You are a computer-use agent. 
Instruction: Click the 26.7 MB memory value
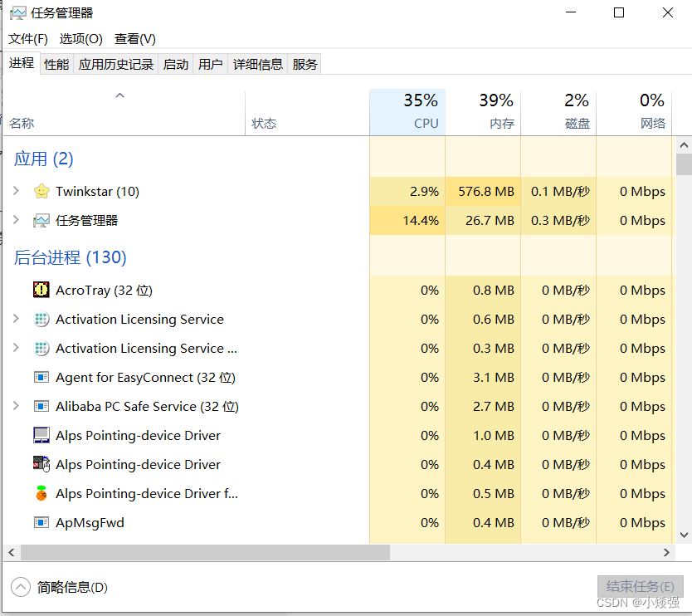[490, 220]
